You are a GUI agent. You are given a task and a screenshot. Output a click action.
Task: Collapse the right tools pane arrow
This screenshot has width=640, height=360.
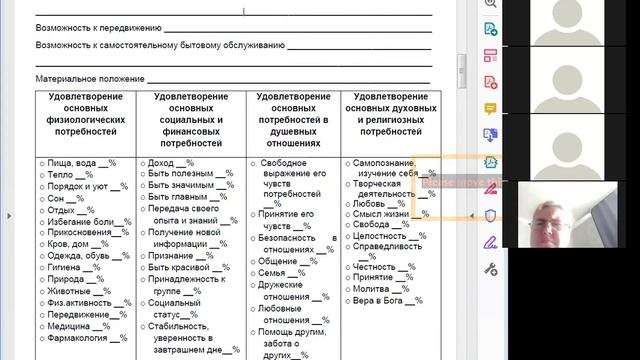pos(472,216)
